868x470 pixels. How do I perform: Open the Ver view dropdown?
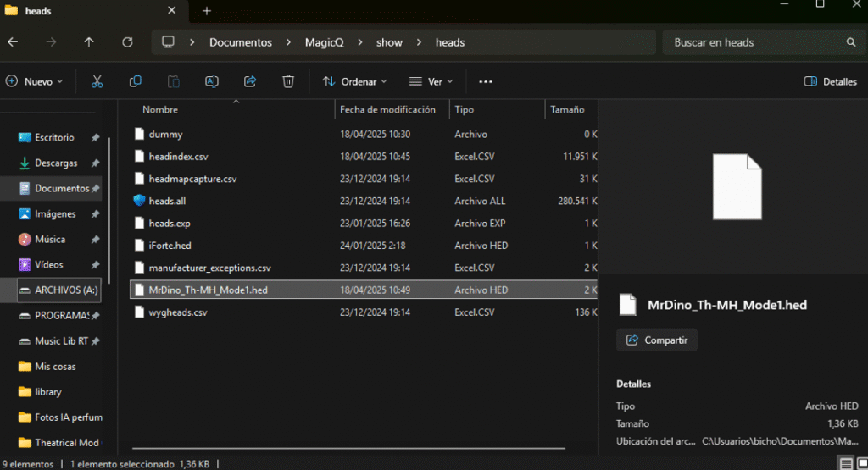pos(431,82)
